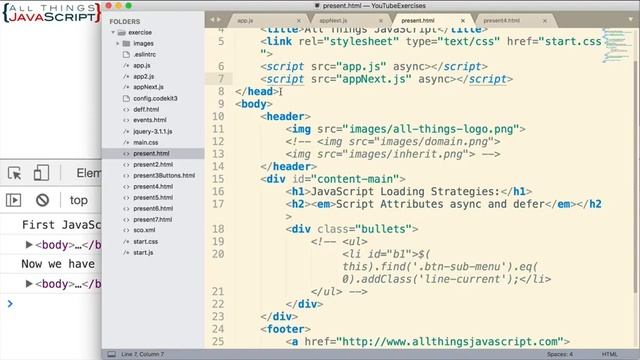Click Line 7, Column 7 in status bar
Screen dimensions: 640x360
coord(142,354)
